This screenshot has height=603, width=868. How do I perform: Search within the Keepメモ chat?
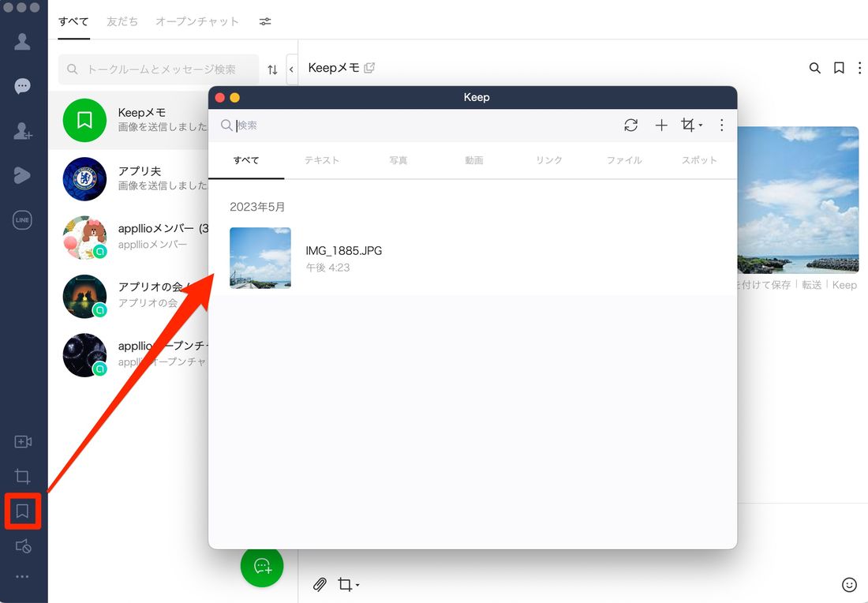pyautogui.click(x=815, y=68)
